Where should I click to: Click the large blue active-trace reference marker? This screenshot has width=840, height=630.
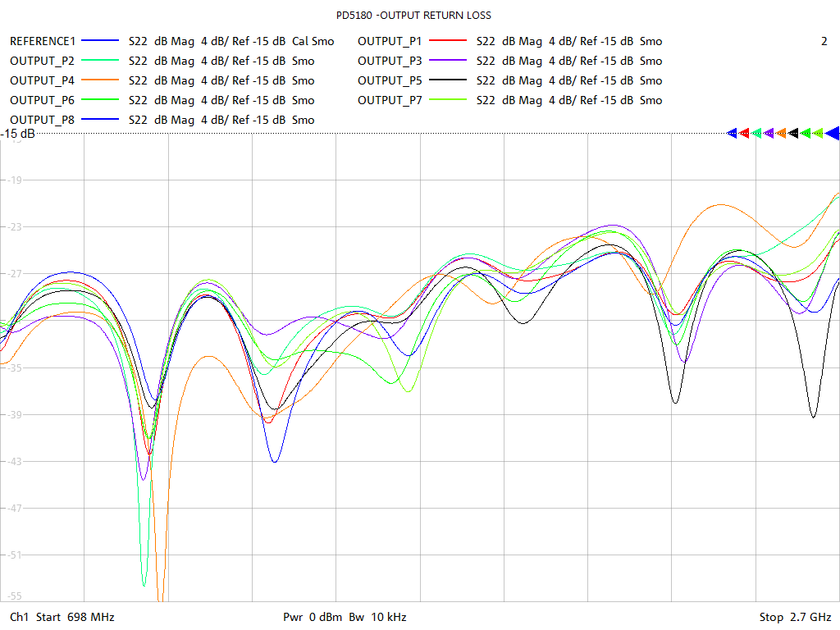point(833,134)
